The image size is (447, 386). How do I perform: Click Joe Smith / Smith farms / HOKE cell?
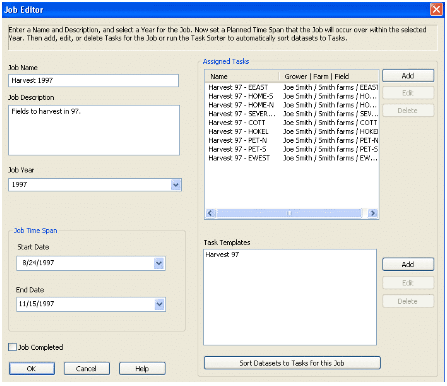pyautogui.click(x=331, y=132)
